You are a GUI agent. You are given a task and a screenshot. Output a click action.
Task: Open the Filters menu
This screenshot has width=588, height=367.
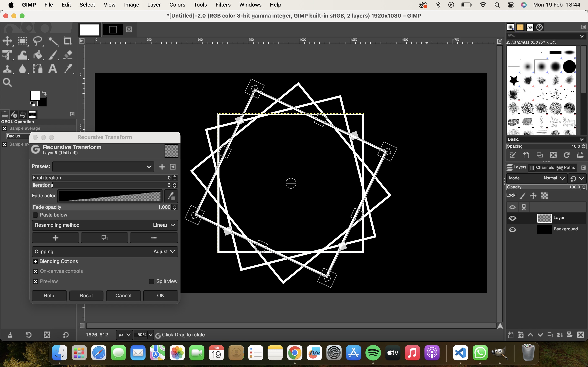[x=223, y=5]
